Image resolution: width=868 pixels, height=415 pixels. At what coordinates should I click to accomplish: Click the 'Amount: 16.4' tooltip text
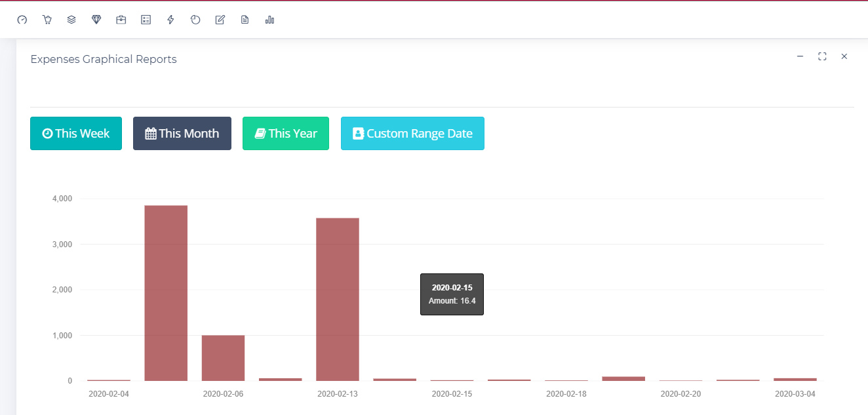(452, 301)
